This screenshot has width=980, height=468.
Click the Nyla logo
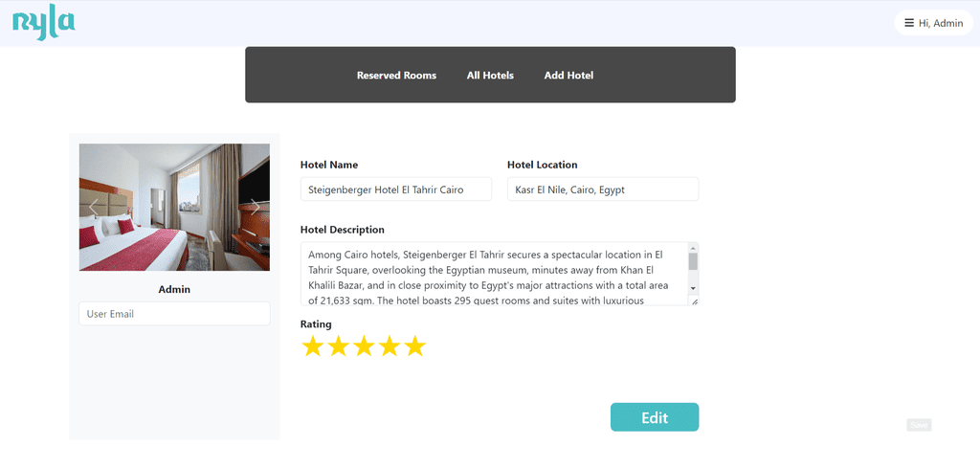[44, 25]
